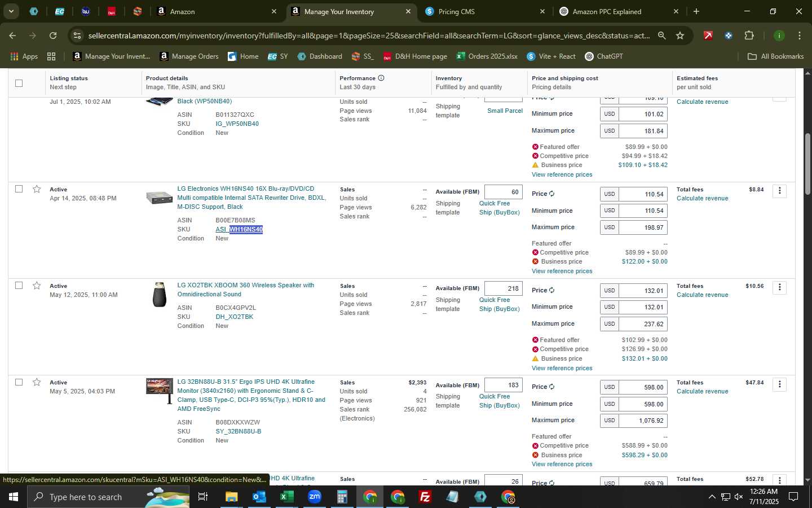The image size is (812, 508).
Task: Open the All Bookmarks folder
Action: tap(775, 56)
